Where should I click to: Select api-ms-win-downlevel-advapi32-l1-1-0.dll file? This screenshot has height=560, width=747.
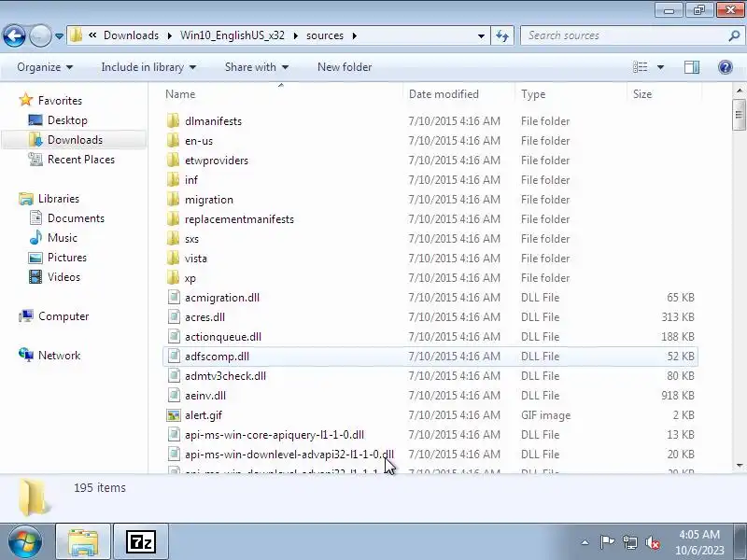click(x=289, y=455)
